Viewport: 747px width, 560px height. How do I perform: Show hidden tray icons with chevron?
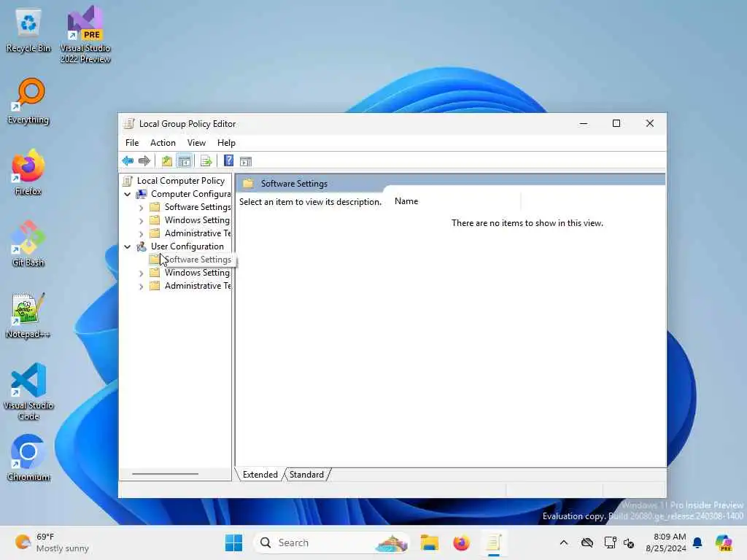[564, 542]
